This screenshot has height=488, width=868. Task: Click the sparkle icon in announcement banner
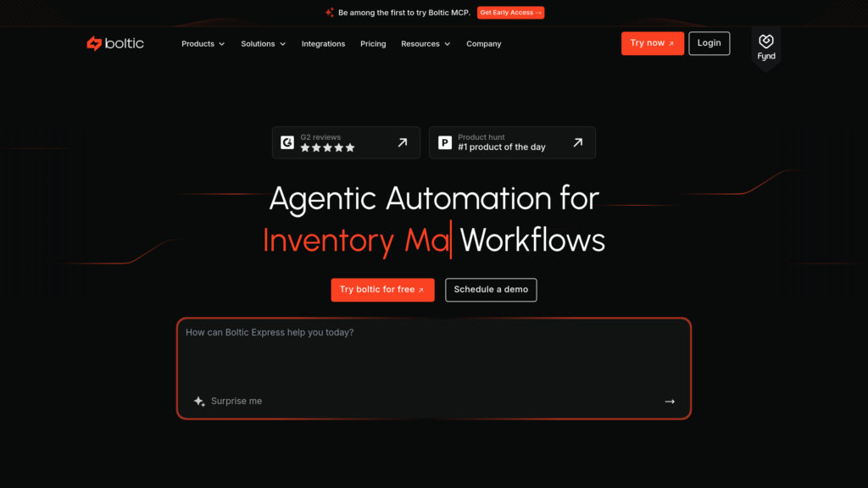tap(329, 13)
